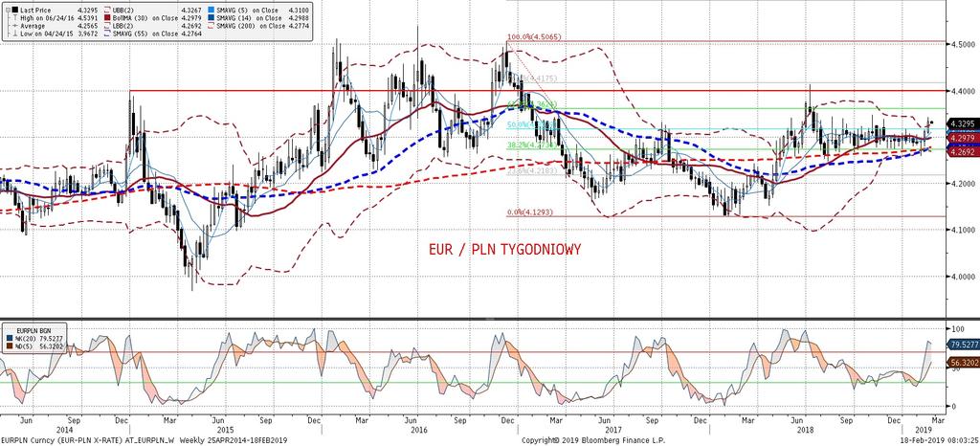Image resolution: width=980 pixels, height=446 pixels.
Task: Click the High marker icon in legend
Action: [15, 18]
